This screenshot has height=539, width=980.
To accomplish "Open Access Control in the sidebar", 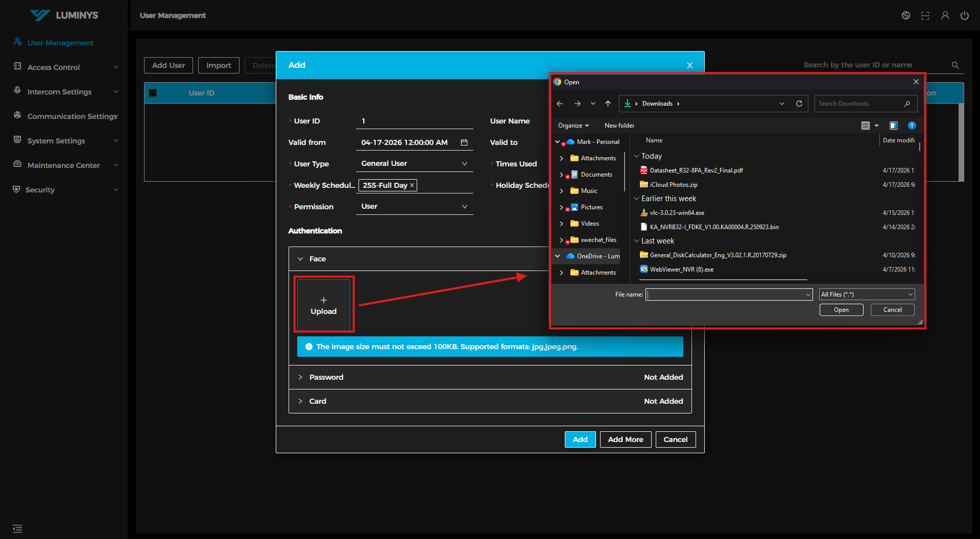I will pos(54,67).
